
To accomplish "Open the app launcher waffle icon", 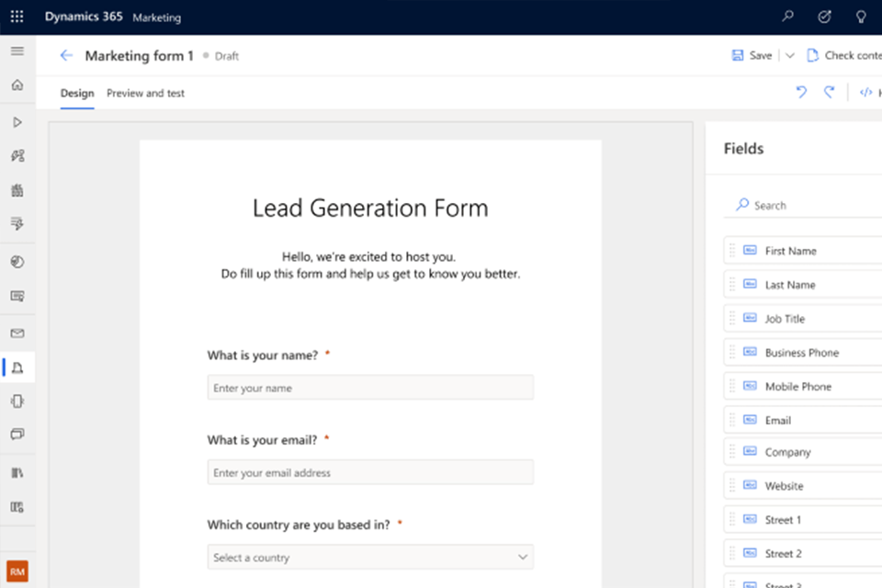I will point(17,17).
